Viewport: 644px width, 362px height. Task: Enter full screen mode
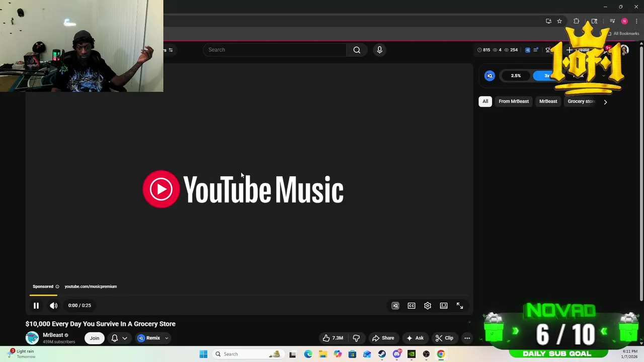460,306
